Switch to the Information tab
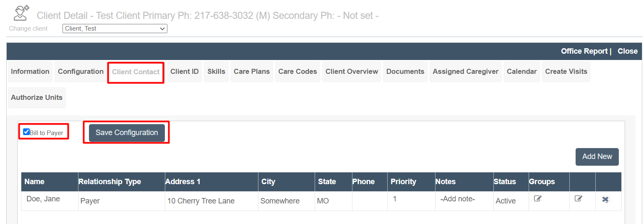 click(30, 71)
